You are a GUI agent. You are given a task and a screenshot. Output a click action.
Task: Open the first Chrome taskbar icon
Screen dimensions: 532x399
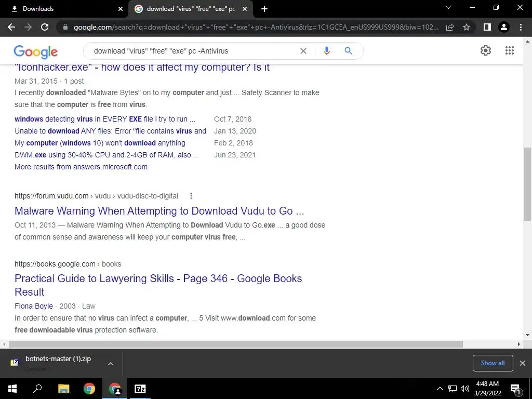(89, 389)
